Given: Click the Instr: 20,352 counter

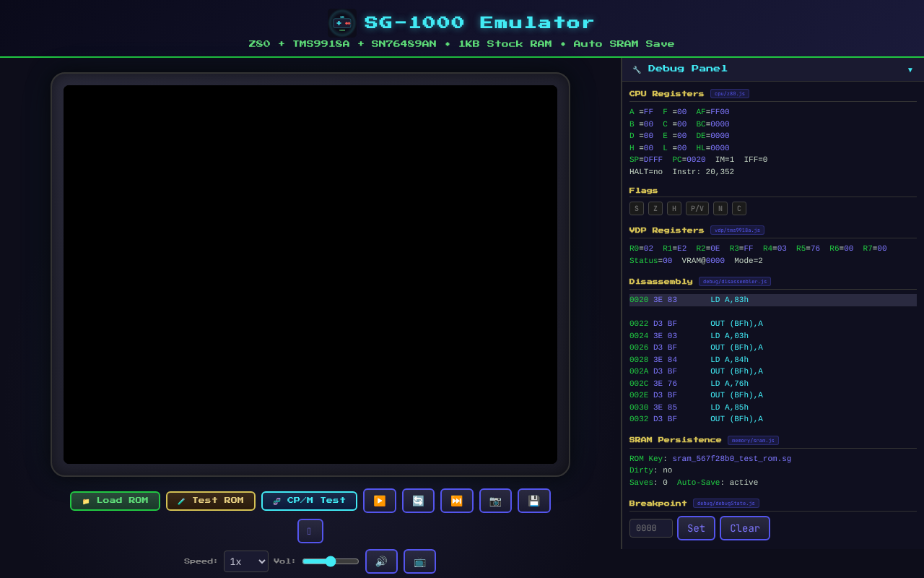Looking at the screenshot, I should (703, 172).
